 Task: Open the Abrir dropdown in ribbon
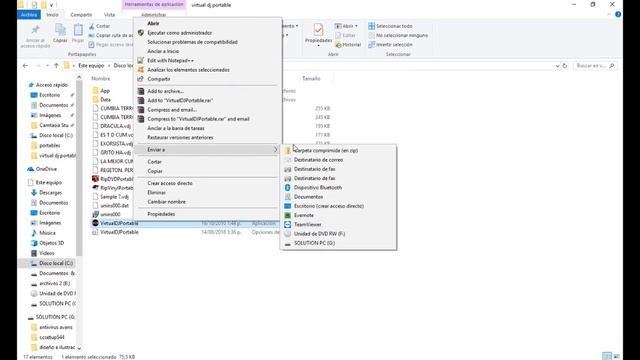pyautogui.click(x=346, y=26)
